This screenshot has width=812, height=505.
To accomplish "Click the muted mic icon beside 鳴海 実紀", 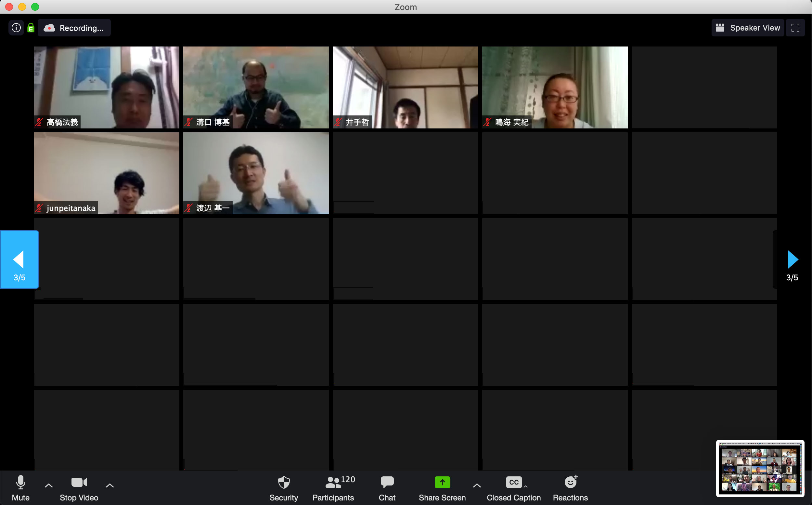I will coord(488,122).
